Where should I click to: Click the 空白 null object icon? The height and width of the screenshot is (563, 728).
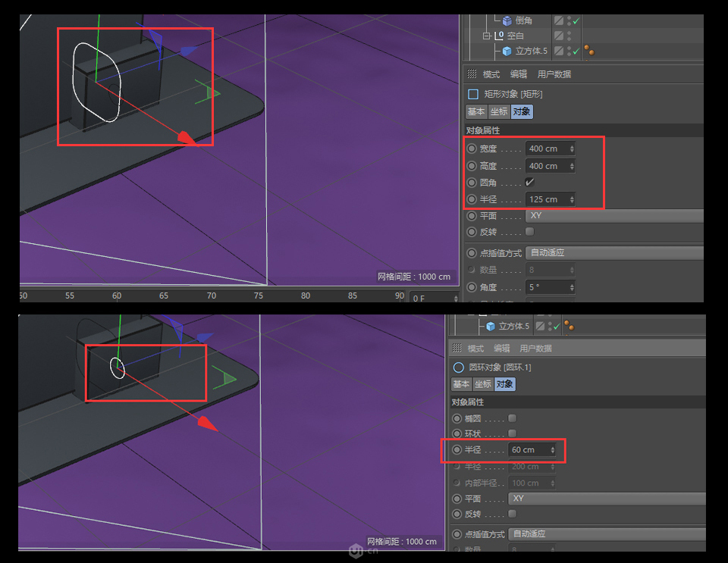coord(500,35)
